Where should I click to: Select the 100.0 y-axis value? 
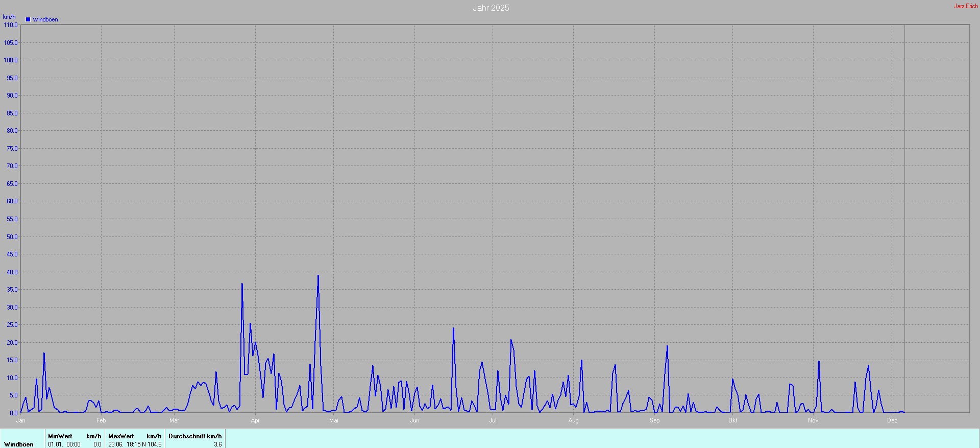pyautogui.click(x=11, y=60)
